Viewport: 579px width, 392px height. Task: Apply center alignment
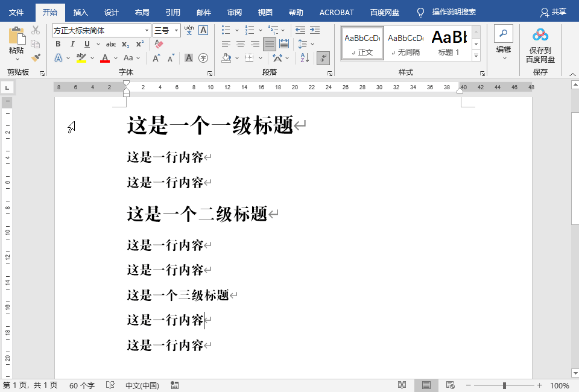240,43
